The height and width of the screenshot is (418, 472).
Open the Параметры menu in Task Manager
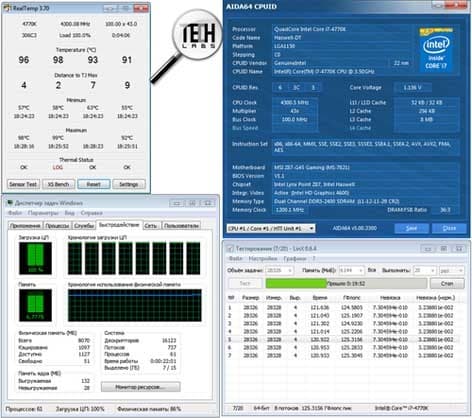coord(43,213)
